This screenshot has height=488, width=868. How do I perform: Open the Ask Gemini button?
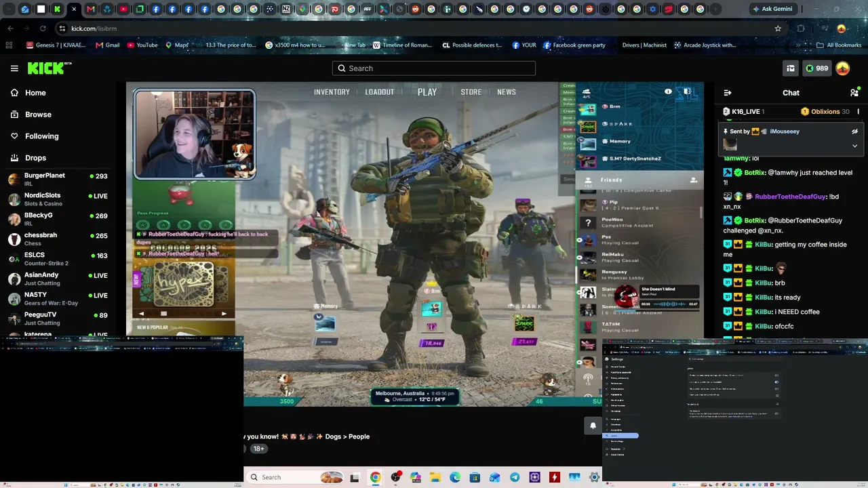point(772,9)
